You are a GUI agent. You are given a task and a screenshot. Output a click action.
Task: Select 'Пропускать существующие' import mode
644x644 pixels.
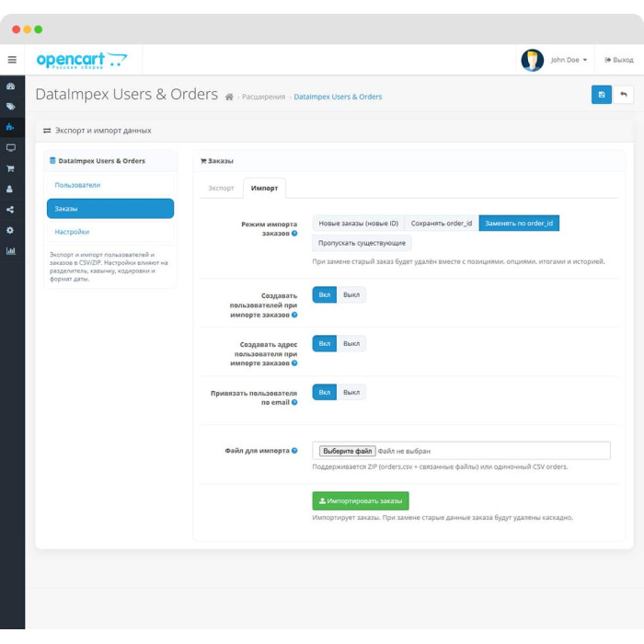(362, 243)
